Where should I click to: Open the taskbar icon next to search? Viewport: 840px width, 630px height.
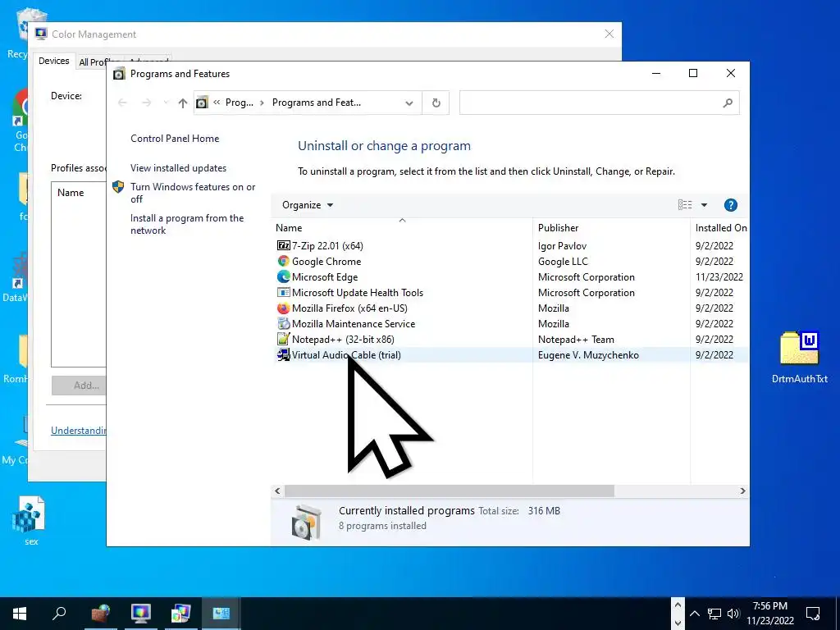[x=100, y=614]
